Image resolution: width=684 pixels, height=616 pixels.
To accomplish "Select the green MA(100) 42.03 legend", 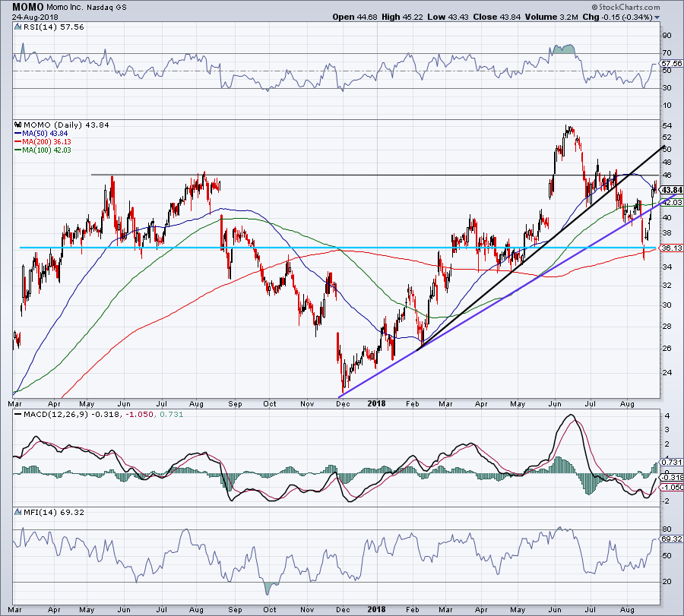I will [x=43, y=150].
